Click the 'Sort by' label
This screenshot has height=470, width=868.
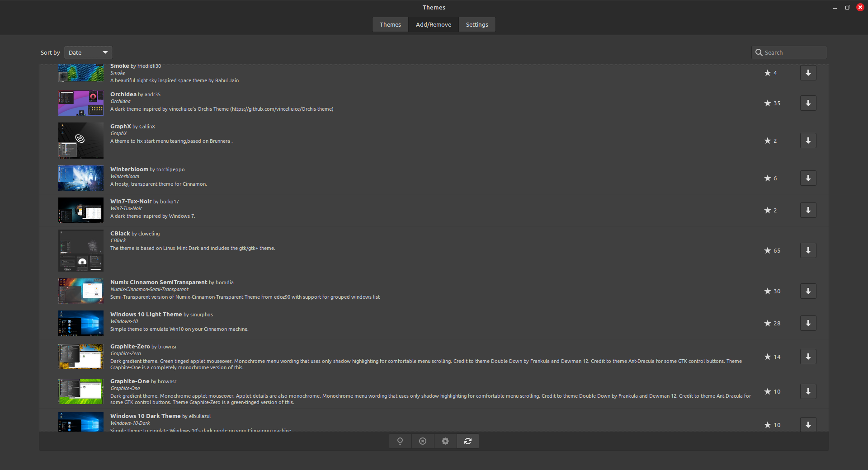(50, 52)
